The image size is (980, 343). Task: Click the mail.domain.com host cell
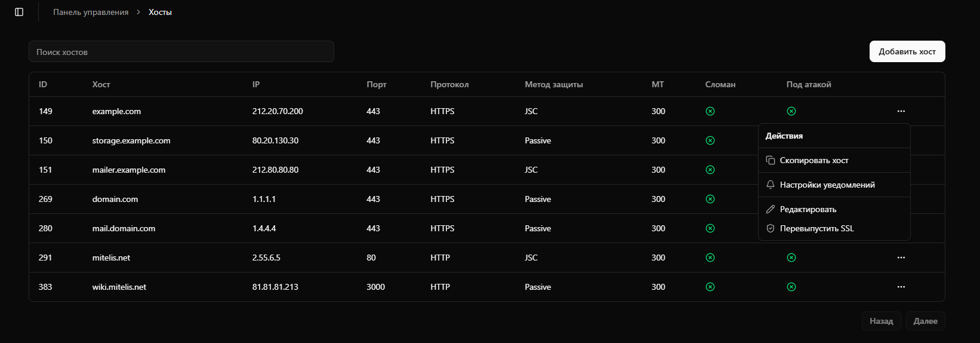(x=124, y=228)
